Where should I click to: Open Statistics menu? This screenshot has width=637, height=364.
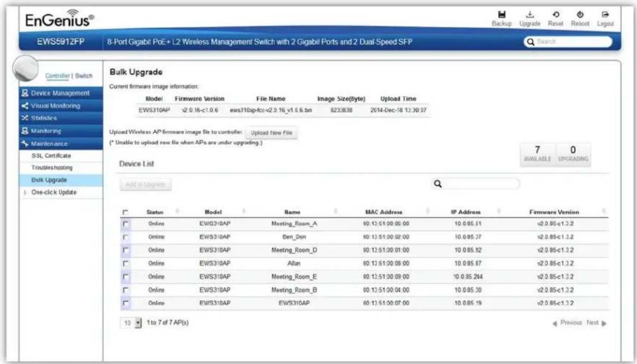[61, 118]
